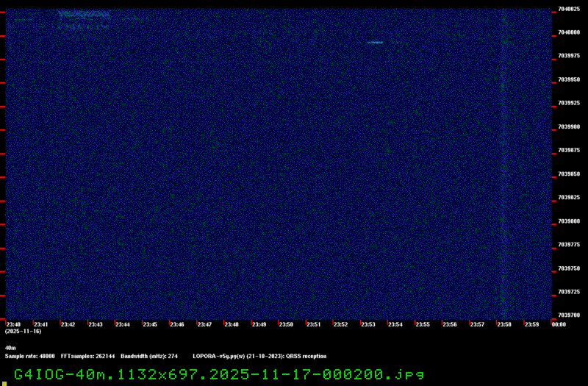Image resolution: width=588 pixels, height=386 pixels.
Task: Select the 7039900 frequency label
Action: 569,126
